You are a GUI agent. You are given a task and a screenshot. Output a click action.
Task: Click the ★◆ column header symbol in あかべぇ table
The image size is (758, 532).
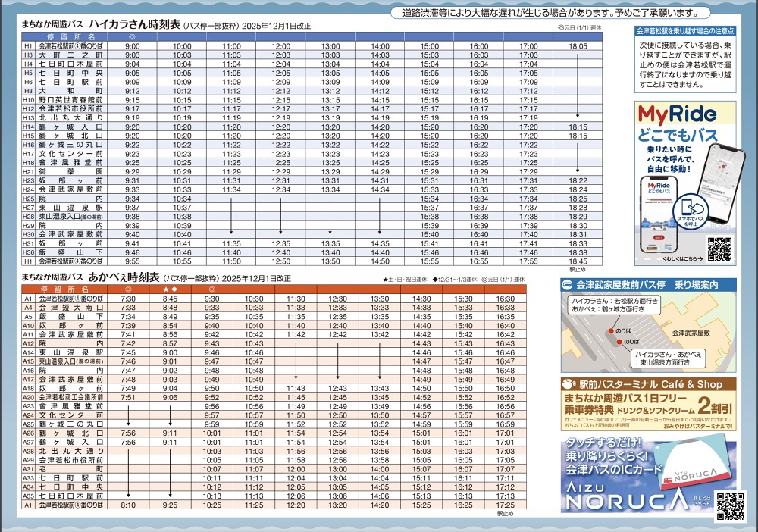[170, 289]
